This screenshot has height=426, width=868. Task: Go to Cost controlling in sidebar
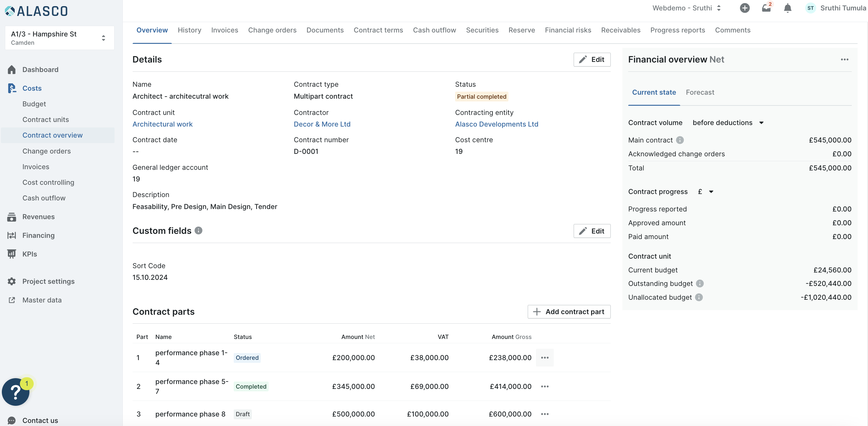[48, 182]
